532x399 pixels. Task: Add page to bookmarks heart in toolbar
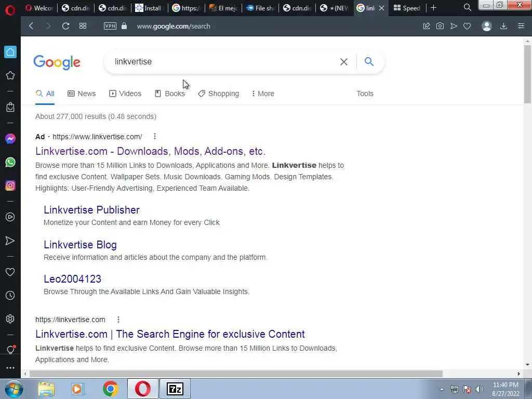pos(467,26)
